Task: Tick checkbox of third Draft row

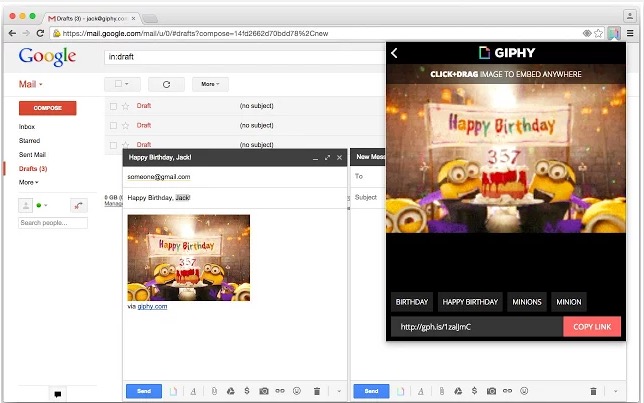Action: [113, 145]
